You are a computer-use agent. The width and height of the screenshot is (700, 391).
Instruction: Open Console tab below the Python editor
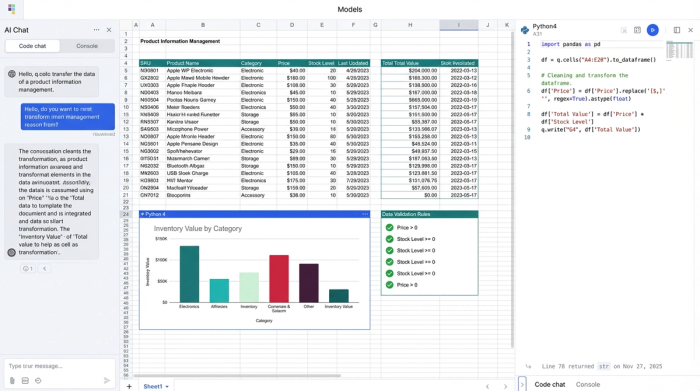[x=588, y=384]
